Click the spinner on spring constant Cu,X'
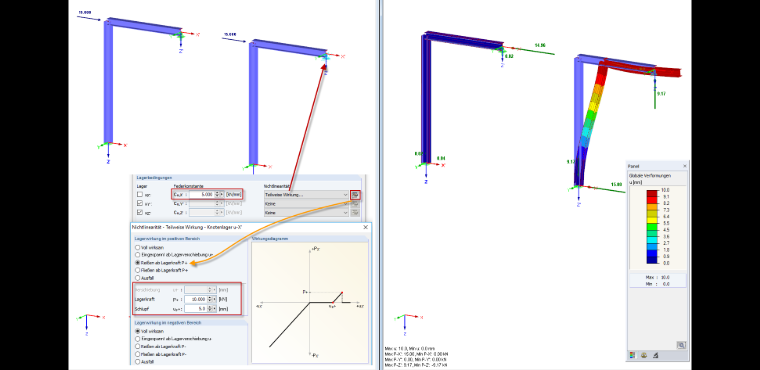This screenshot has width=760, height=370. point(217,194)
